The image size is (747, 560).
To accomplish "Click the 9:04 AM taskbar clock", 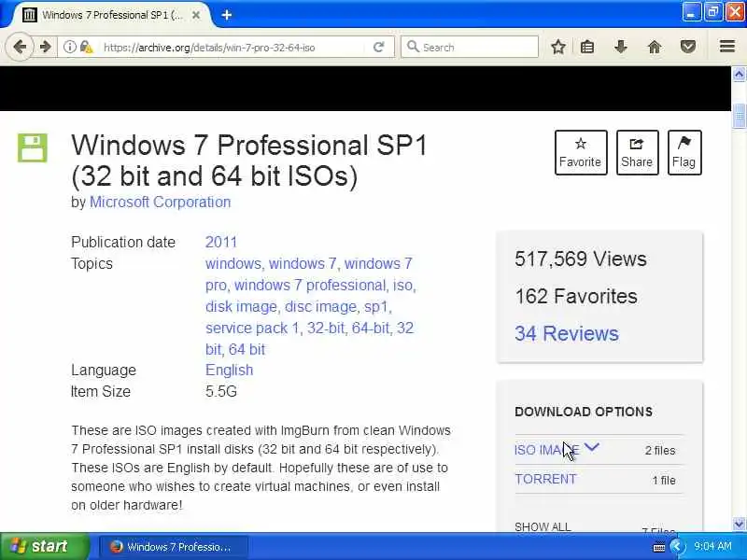I will 712,546.
